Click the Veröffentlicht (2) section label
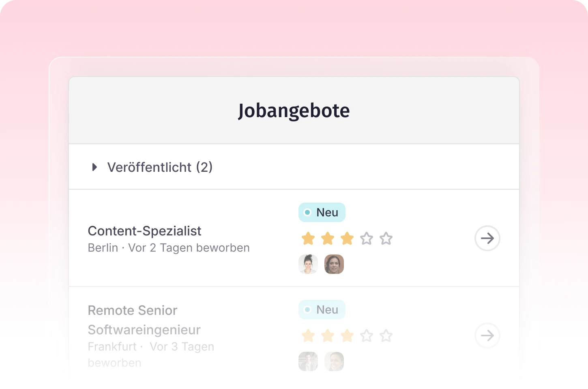 pos(160,167)
